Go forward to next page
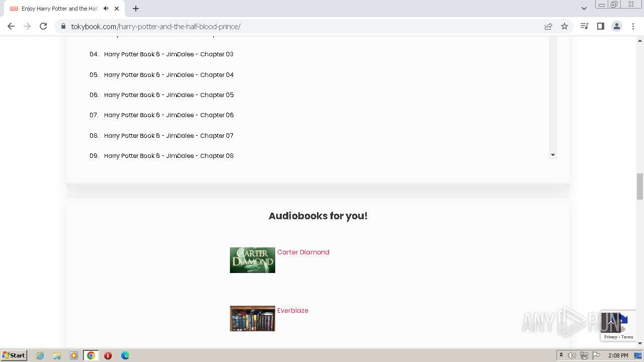 click(27, 26)
